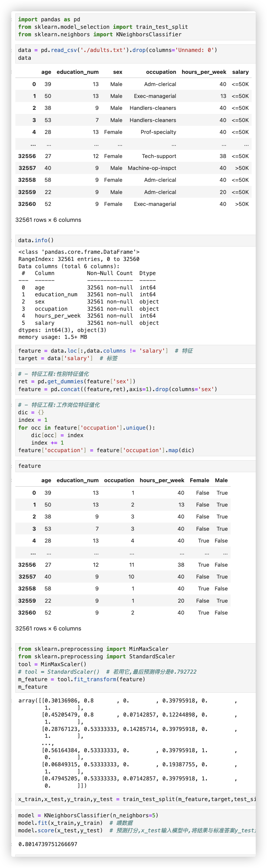The image size is (267, 868).
Task: Click the Male column header
Action: tap(221, 481)
